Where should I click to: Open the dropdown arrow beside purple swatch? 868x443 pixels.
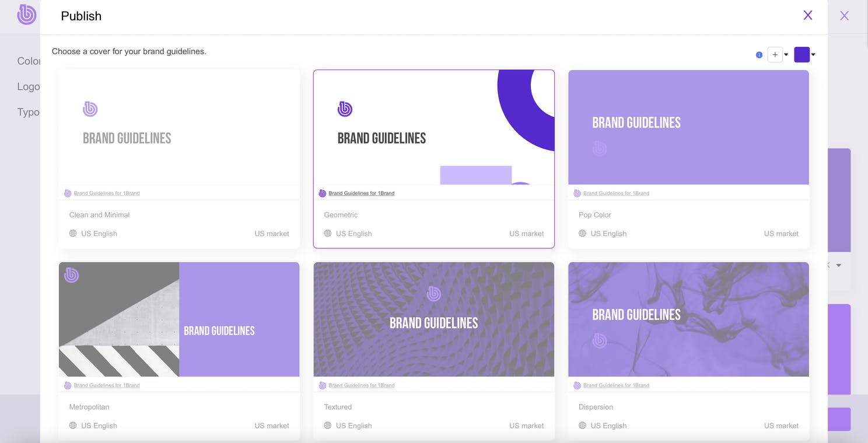[x=813, y=55]
